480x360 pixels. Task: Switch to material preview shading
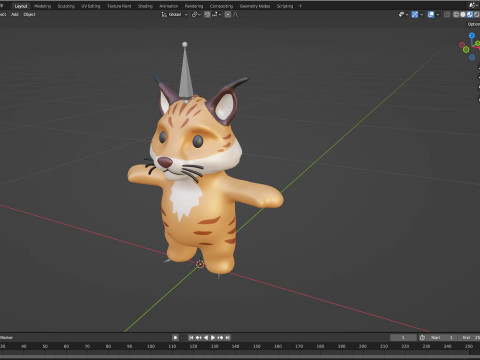click(470, 14)
